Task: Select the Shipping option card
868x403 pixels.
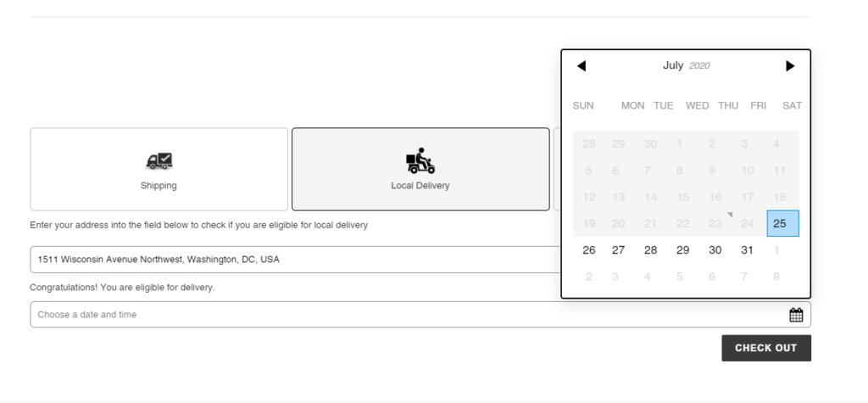Action: click(x=159, y=169)
